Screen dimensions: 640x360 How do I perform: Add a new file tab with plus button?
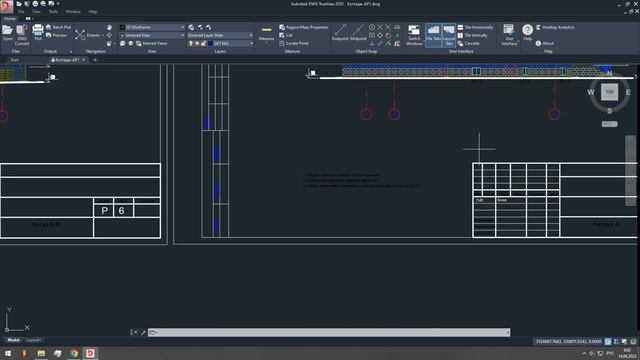(95, 60)
